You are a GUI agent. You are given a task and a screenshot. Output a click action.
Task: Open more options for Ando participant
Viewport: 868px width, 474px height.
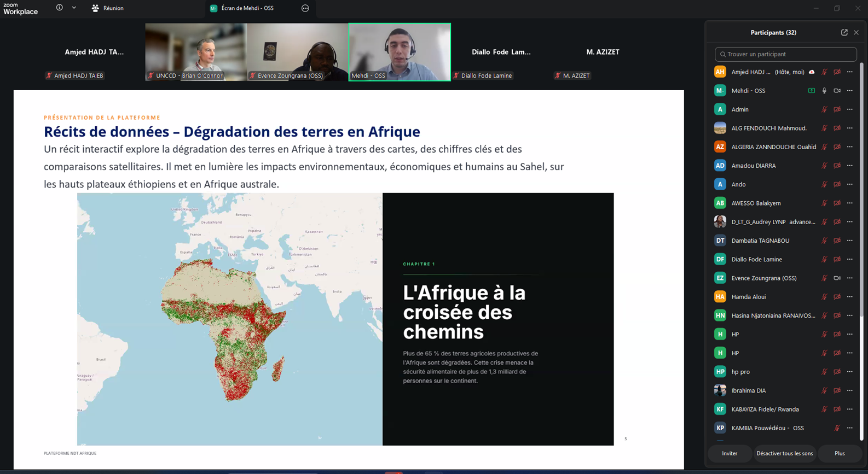(850, 184)
